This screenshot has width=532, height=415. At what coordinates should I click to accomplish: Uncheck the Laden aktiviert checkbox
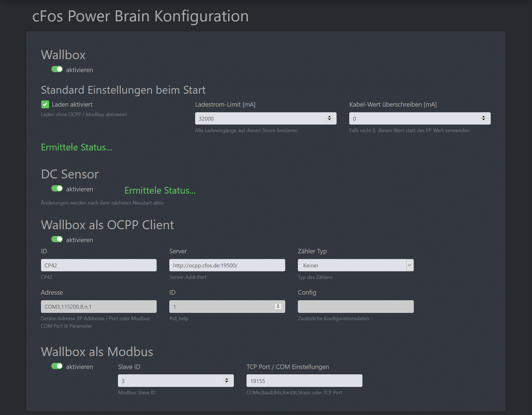tap(45, 104)
